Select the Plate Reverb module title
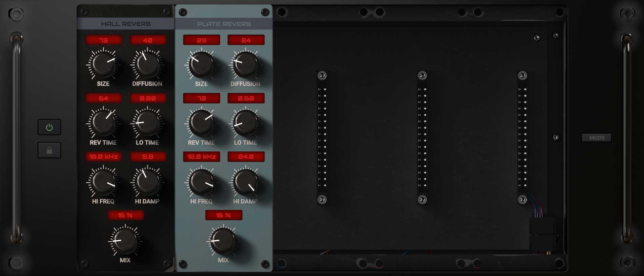Viewport: 644px width, 276px height. [x=224, y=24]
